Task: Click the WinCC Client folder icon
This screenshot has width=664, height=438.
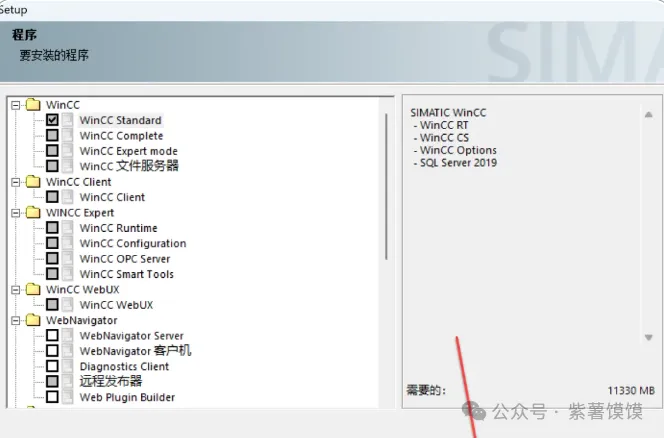Action: click(x=32, y=182)
